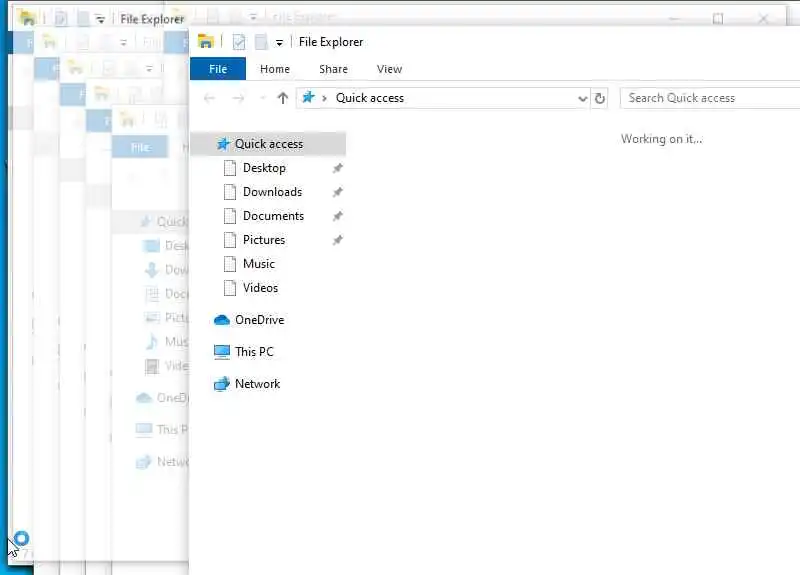Click the Forward navigation arrow
Viewport: 800px width, 575px height.
(238, 98)
